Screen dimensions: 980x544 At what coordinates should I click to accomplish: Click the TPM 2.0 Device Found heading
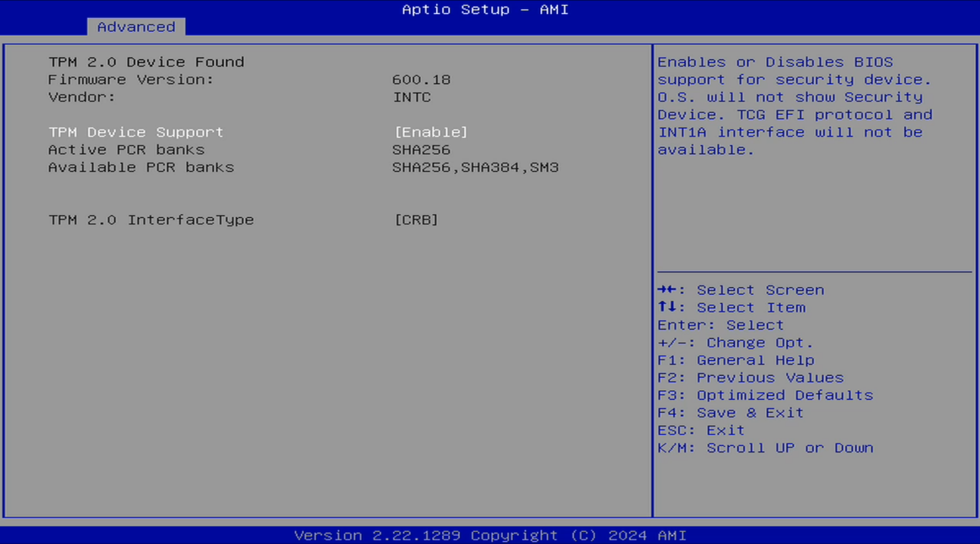coord(146,62)
